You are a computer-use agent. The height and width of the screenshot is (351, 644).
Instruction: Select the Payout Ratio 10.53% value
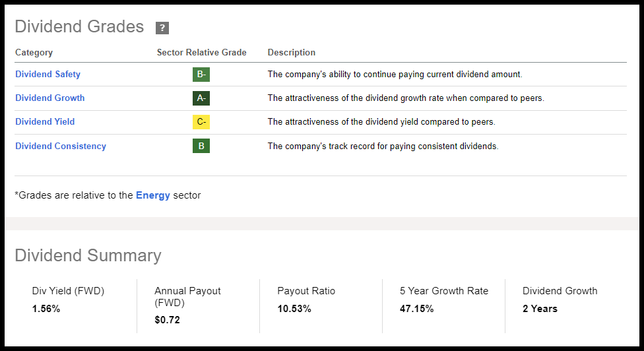coord(294,309)
